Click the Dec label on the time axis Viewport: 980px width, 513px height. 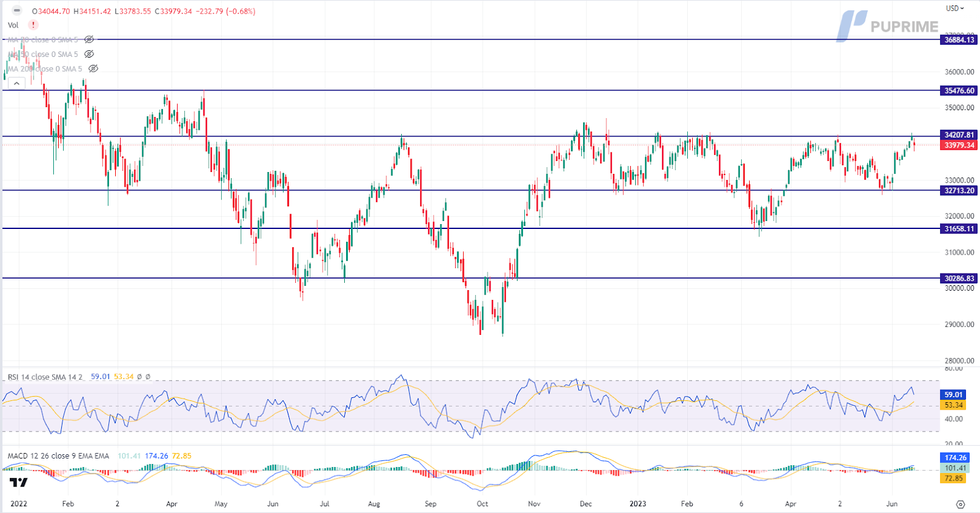[x=586, y=504]
